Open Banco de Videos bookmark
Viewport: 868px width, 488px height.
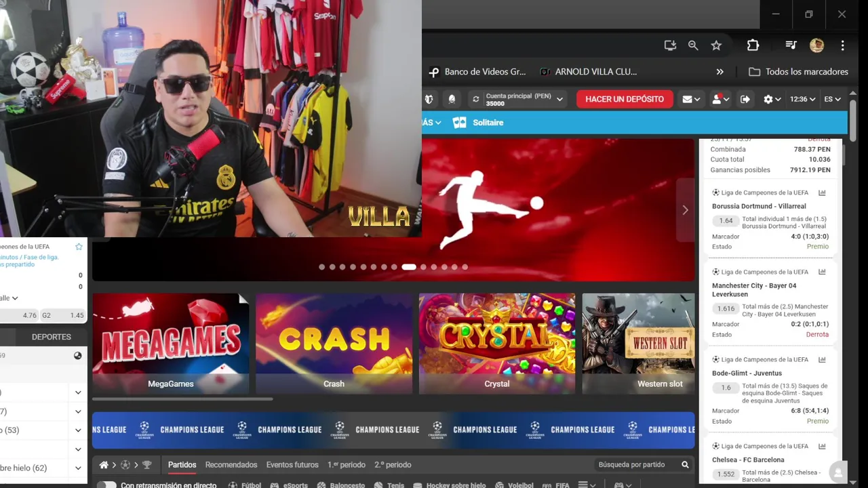pos(478,72)
